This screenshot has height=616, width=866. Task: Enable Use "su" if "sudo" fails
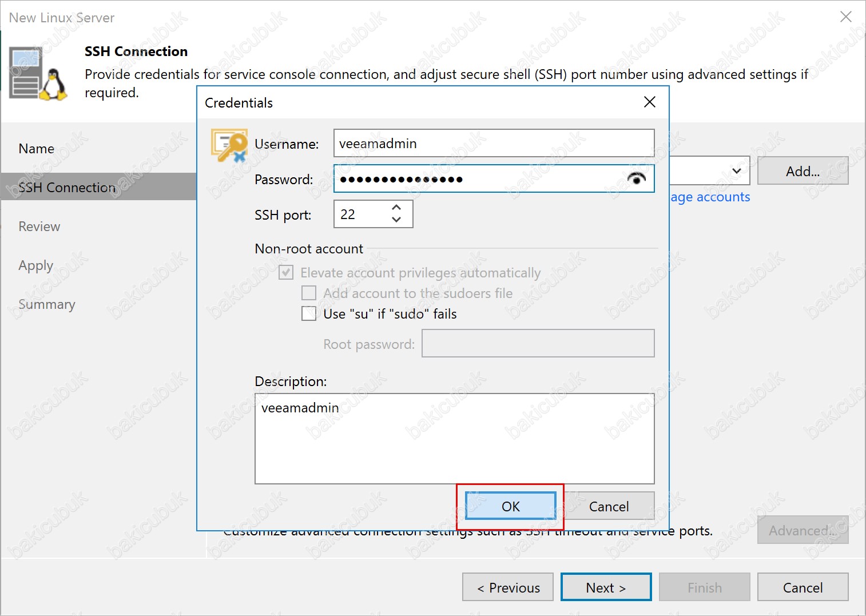(x=309, y=314)
